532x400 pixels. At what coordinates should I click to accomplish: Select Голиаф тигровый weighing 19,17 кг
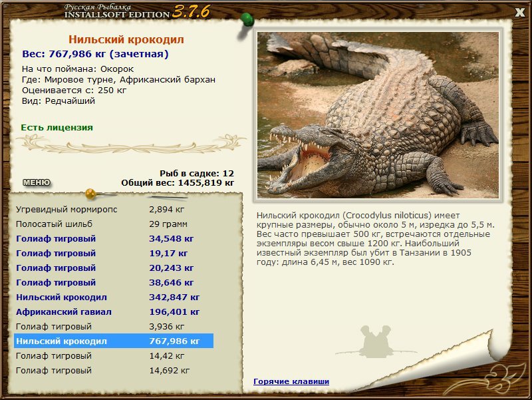[x=56, y=253]
